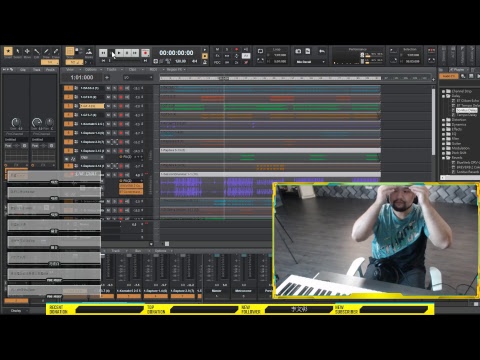Expand the EQ plugin folder
Viewport: 480px width, 360px height.
click(x=444, y=134)
